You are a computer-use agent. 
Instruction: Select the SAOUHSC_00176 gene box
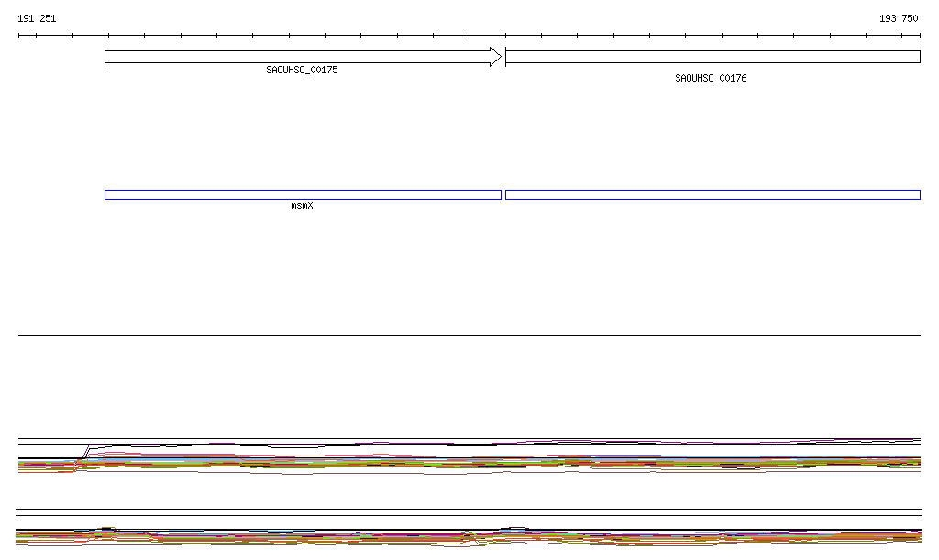coord(712,57)
